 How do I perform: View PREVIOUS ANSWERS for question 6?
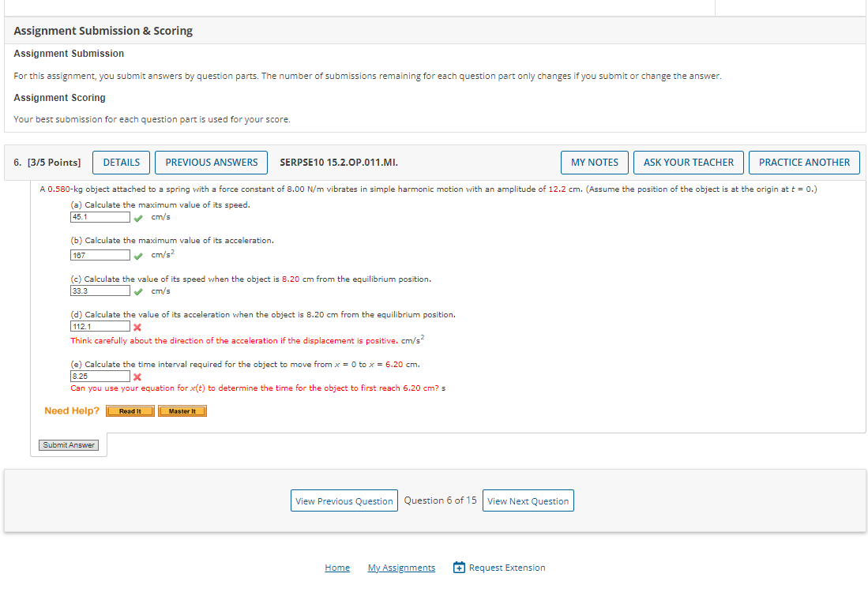211,162
